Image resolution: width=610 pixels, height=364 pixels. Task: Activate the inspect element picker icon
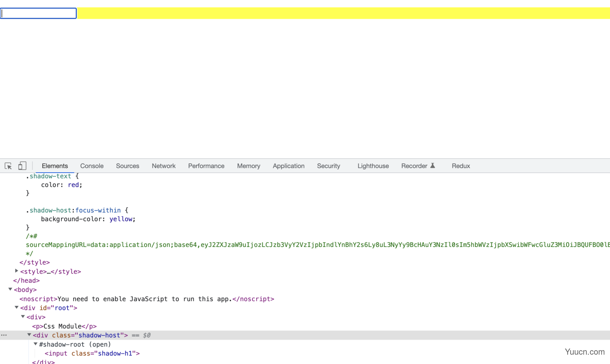(x=8, y=166)
